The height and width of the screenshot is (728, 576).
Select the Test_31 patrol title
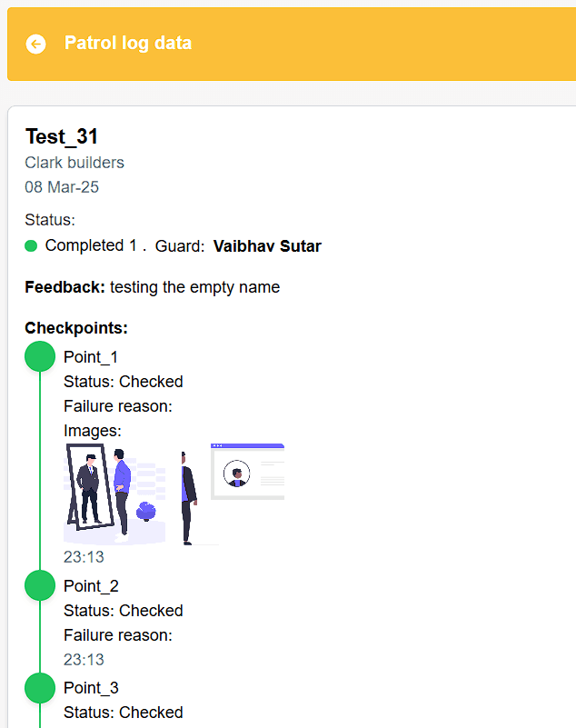coord(61,137)
